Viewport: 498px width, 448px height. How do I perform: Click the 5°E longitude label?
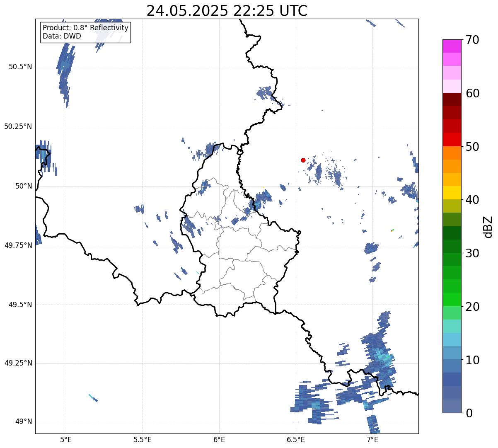66,439
